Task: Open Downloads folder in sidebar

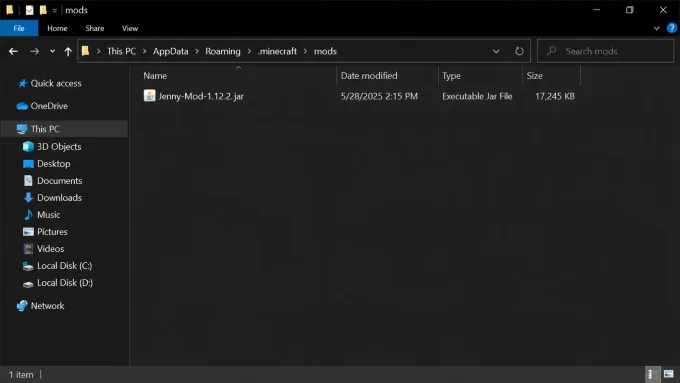Action: click(x=59, y=197)
